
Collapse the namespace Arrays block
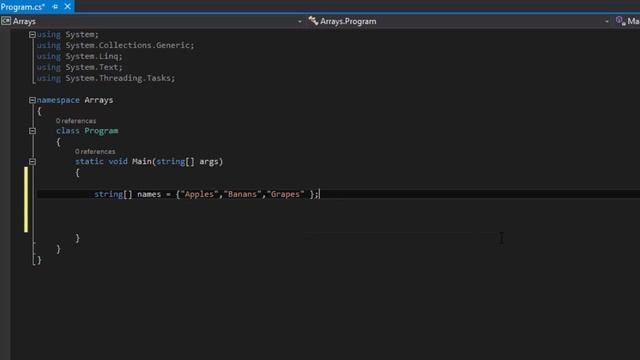32,100
